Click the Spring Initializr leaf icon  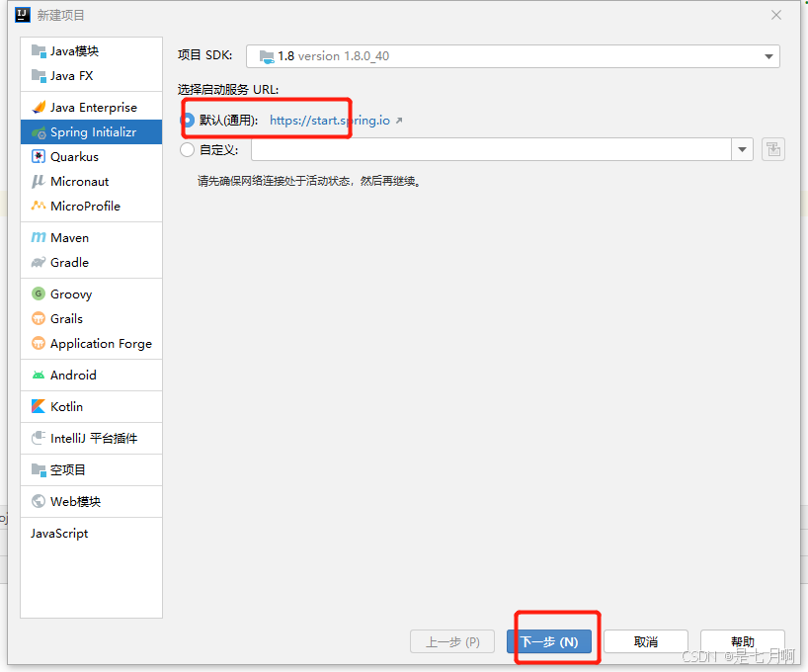39,132
